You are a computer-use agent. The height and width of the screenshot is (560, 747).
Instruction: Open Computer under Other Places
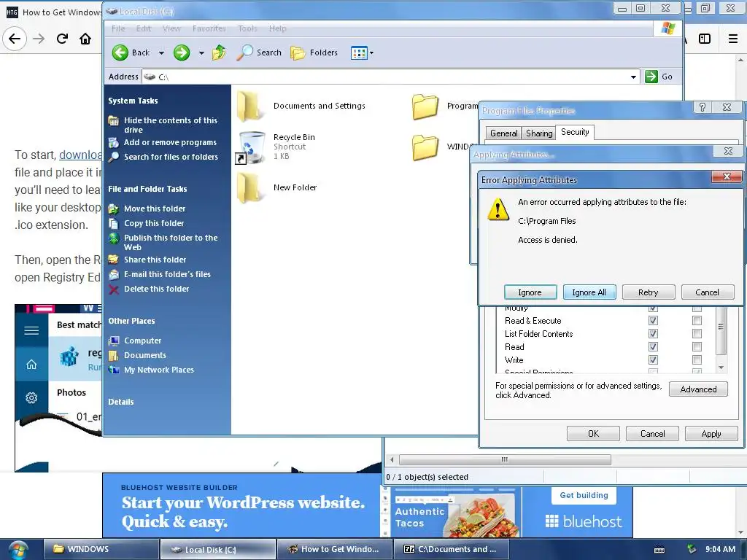(x=142, y=341)
